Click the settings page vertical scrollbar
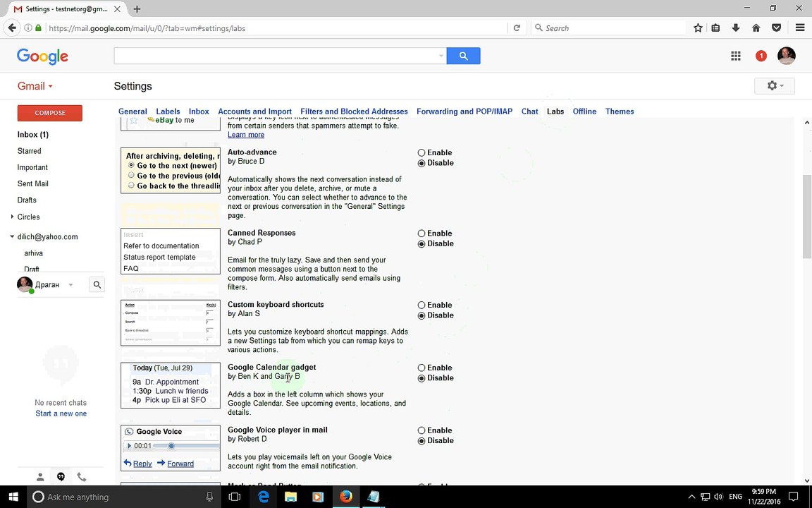The image size is (812, 508). point(807,217)
